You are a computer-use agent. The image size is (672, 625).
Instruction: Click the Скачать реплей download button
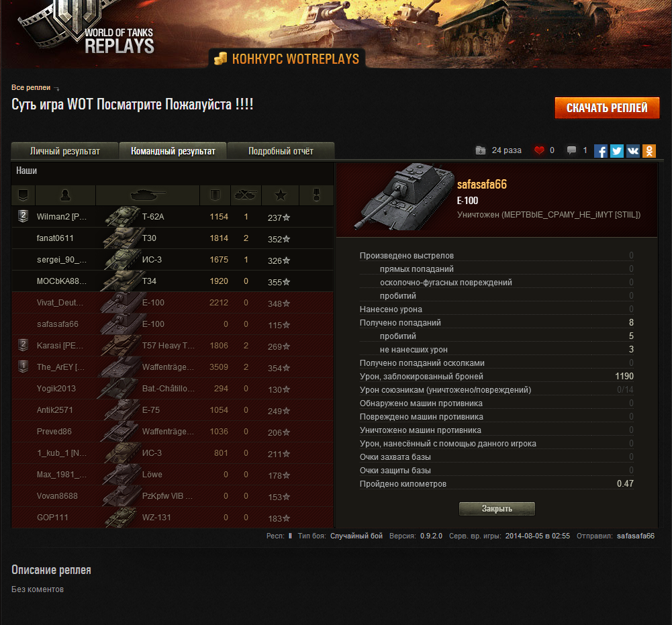click(x=607, y=108)
